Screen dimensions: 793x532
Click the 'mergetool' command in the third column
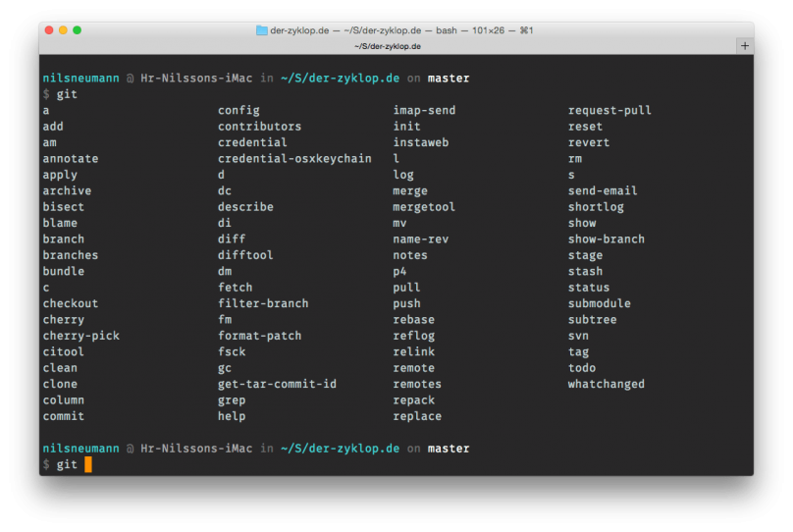pos(424,207)
